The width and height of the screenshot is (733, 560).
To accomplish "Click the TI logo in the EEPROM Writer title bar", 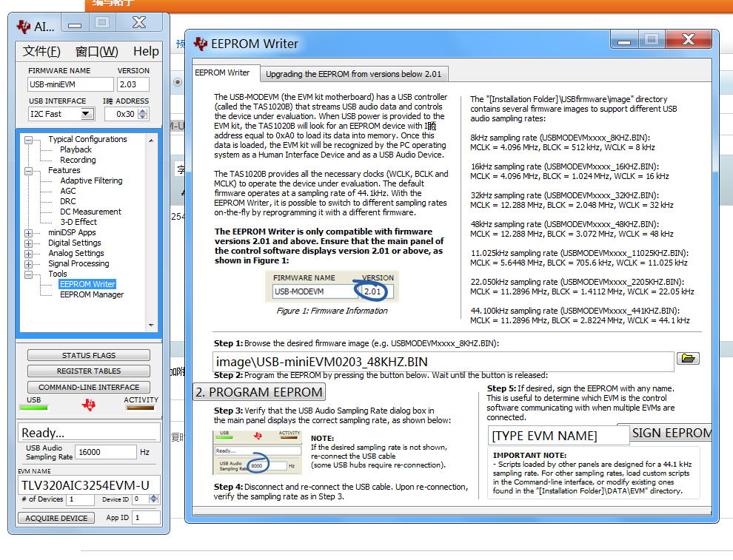I will pyautogui.click(x=201, y=44).
